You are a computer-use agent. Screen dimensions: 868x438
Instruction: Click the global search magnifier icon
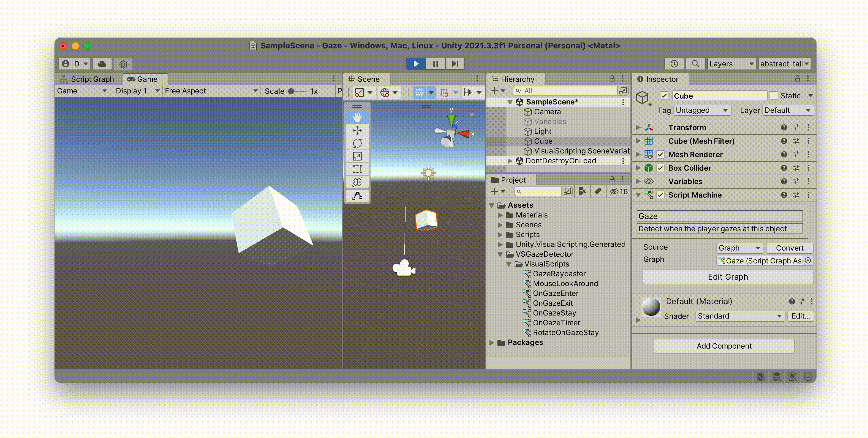pos(695,64)
